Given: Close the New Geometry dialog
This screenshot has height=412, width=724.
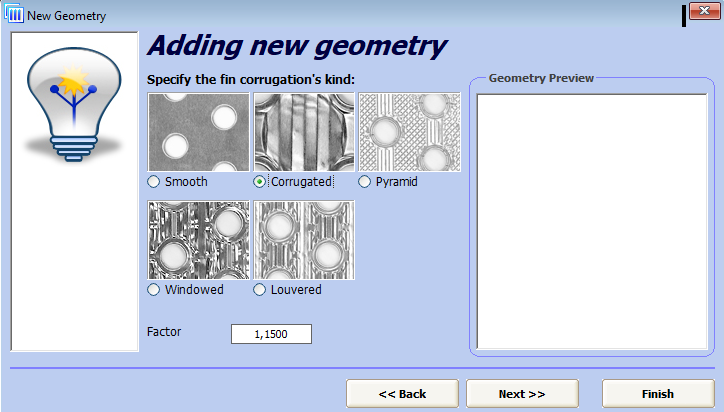Looking at the screenshot, I should [x=704, y=11].
